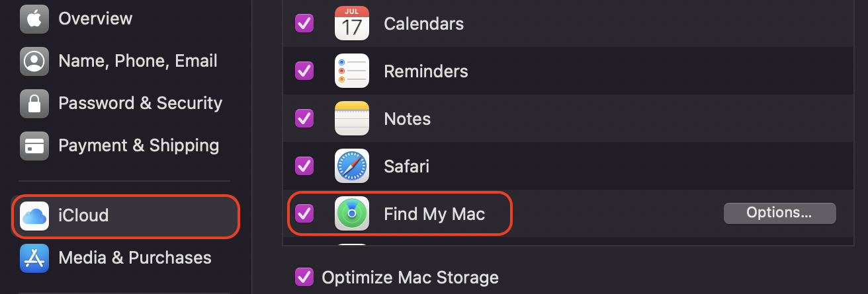Select Password & Security in sidebar

tap(126, 103)
